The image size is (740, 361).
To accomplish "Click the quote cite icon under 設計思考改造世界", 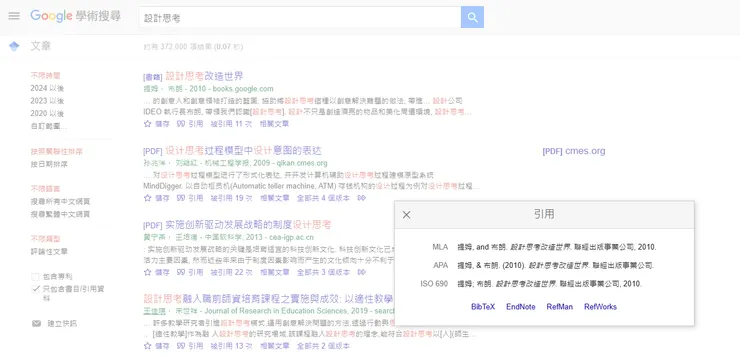I will (x=181, y=124).
